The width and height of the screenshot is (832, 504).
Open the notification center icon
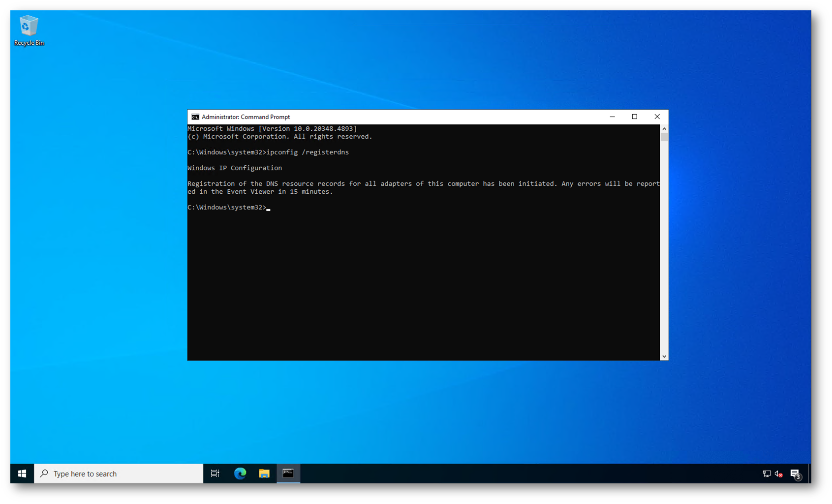point(796,474)
